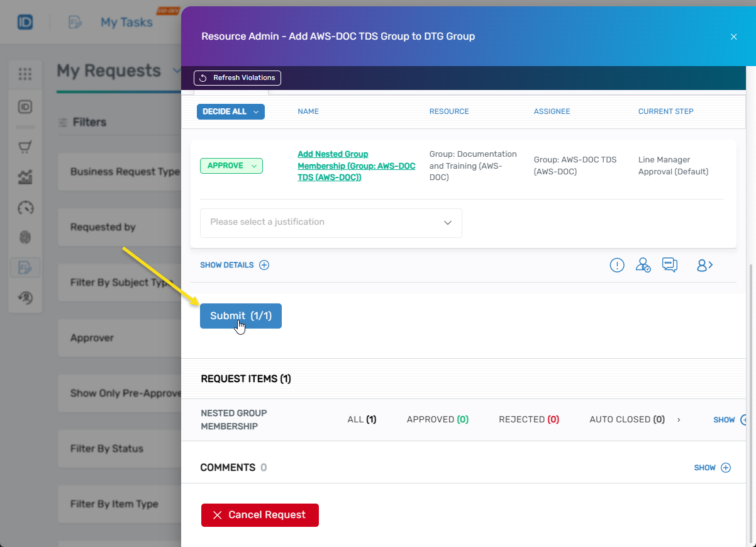This screenshot has width=756, height=547.
Task: Open the justification selection dropdown
Action: (x=331, y=223)
